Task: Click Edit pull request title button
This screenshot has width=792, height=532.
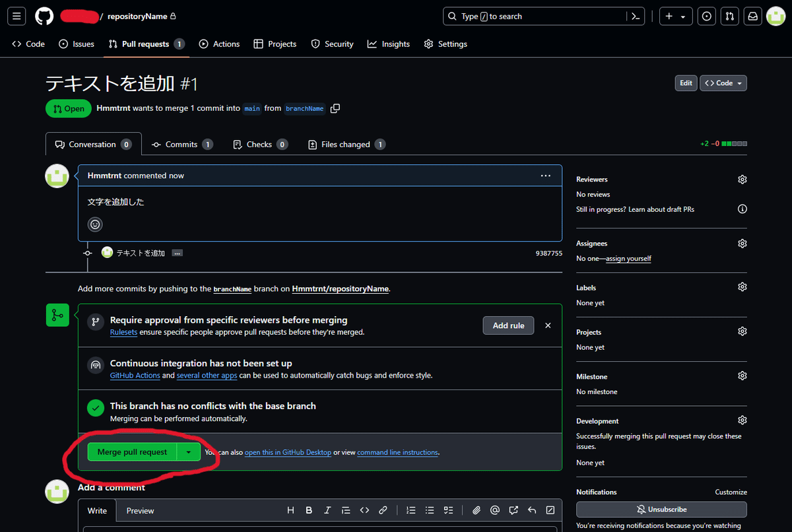Action: 686,83
